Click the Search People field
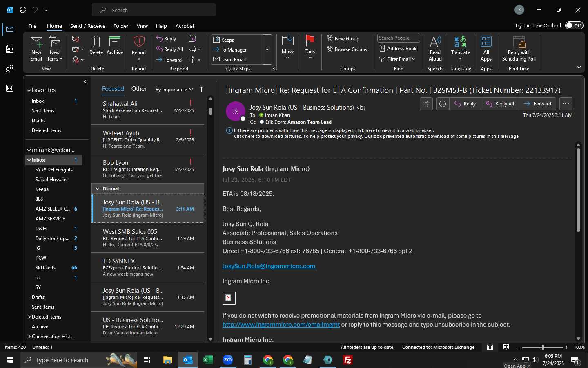Viewport: 588px width, 368px height. [x=399, y=38]
